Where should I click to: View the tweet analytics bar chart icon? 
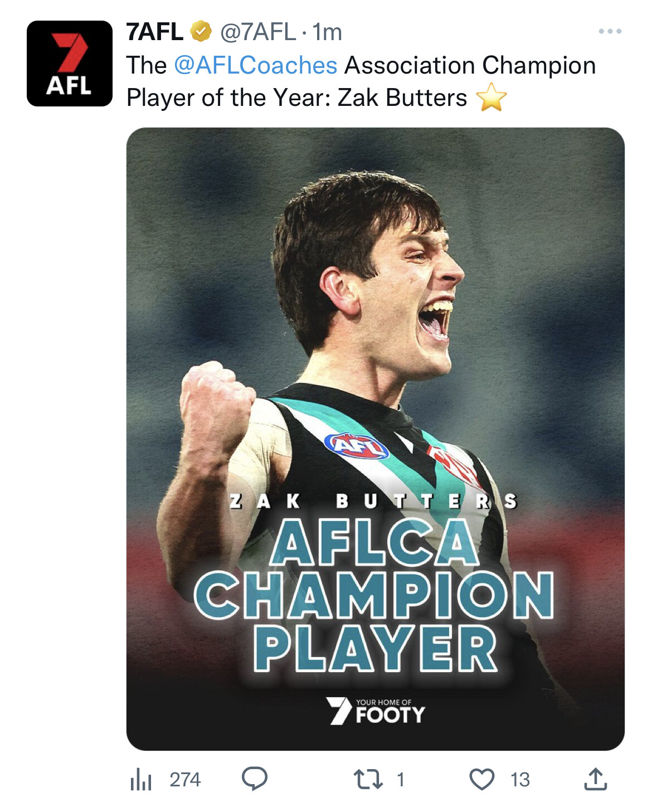pyautogui.click(x=141, y=779)
